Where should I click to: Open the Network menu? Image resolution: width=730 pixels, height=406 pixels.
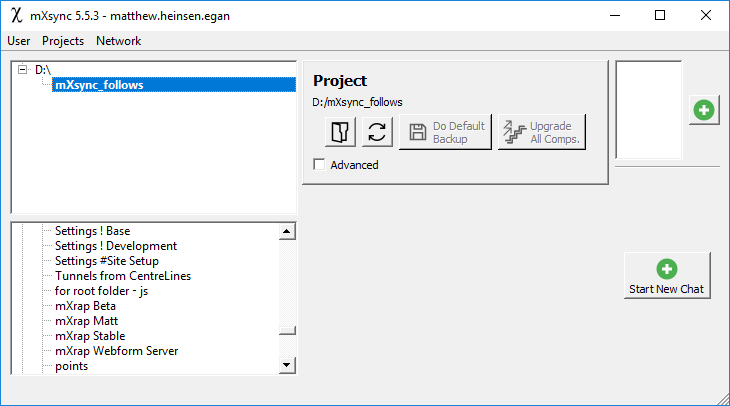click(118, 41)
